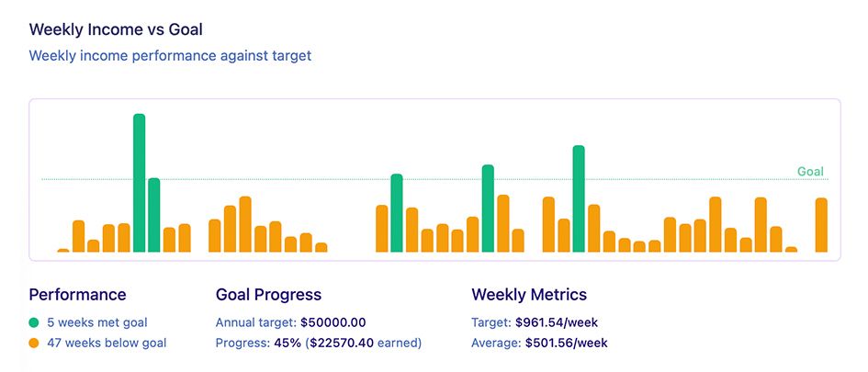The height and width of the screenshot is (372, 868).
Task: Select the rightmost green bar in the chart
Action: (579, 198)
